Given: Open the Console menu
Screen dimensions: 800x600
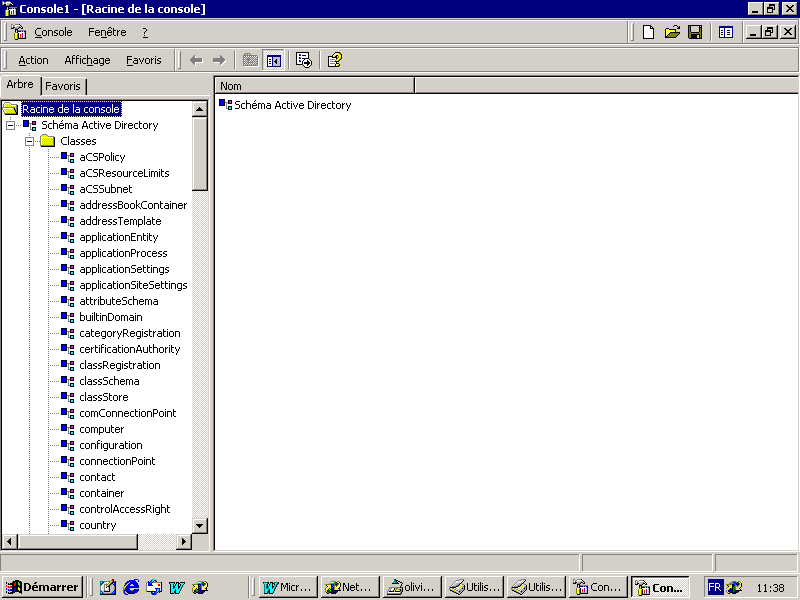Looking at the screenshot, I should (x=53, y=32).
